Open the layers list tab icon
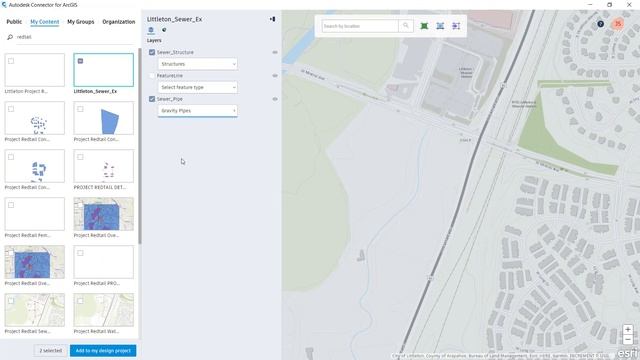640x360 pixels. (151, 30)
